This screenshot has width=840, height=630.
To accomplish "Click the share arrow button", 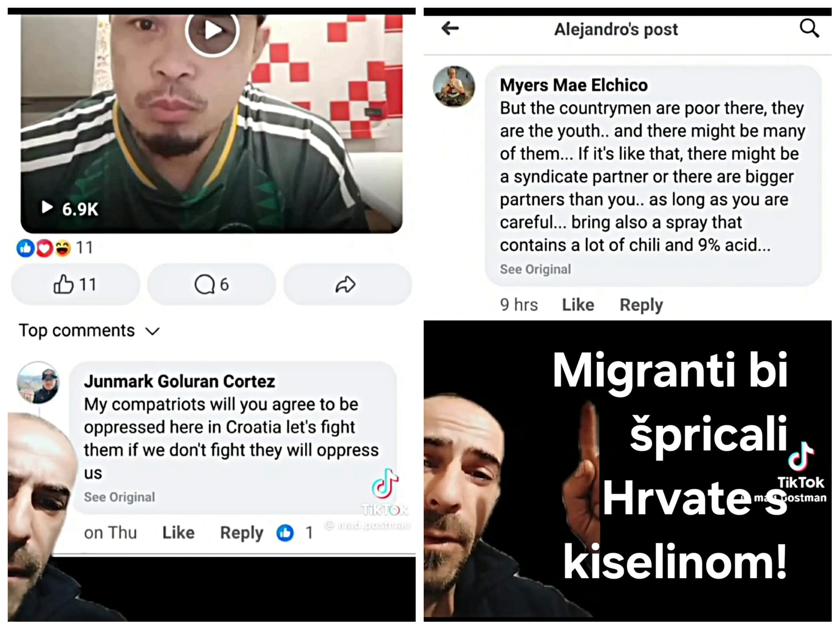I will click(x=347, y=284).
